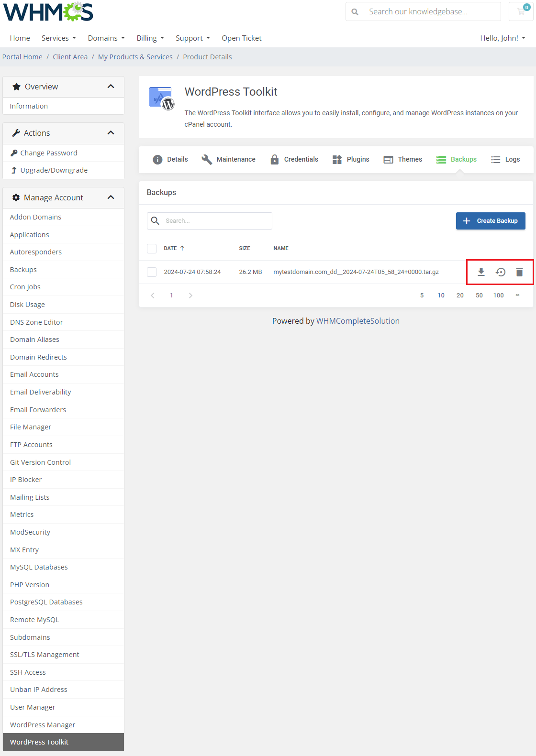
Task: Open the Domains dropdown menu
Action: tap(106, 38)
